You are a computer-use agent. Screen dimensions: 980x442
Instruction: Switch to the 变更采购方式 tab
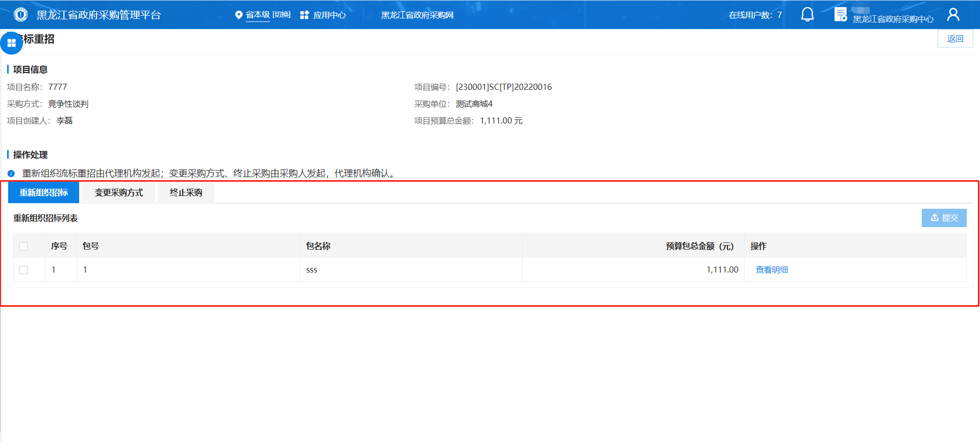pos(119,192)
